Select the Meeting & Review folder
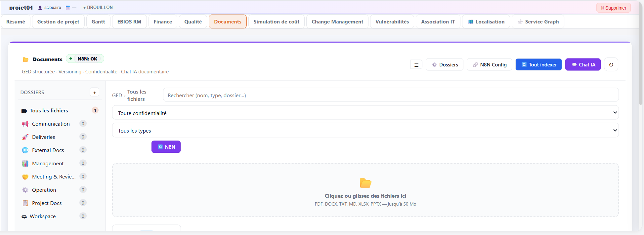Image resolution: width=644 pixels, height=235 pixels. tap(54, 176)
